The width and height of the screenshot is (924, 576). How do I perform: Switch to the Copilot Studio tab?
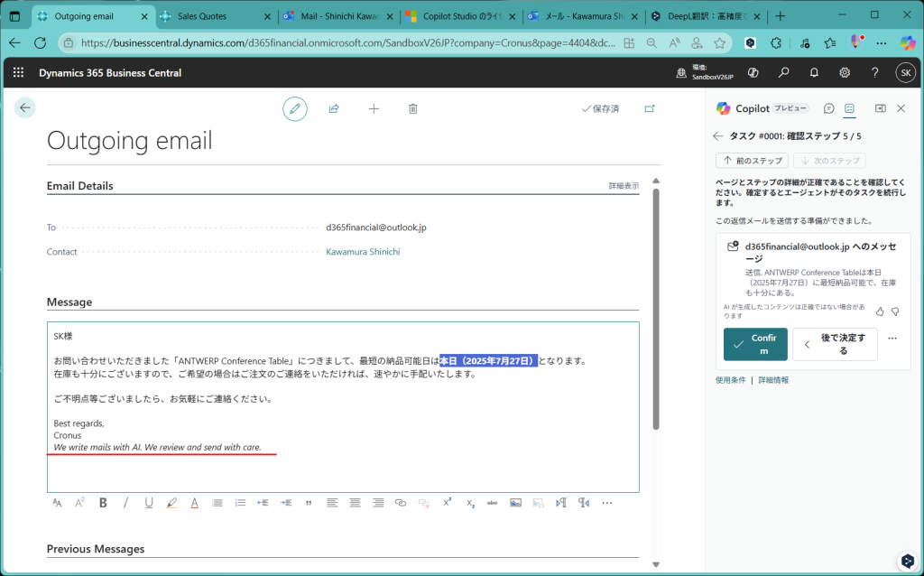461,16
